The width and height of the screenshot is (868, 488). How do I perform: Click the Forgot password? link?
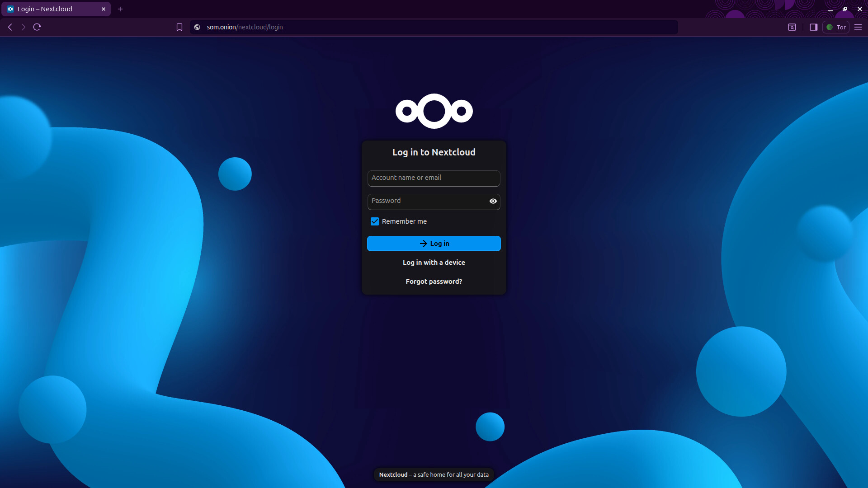(434, 282)
